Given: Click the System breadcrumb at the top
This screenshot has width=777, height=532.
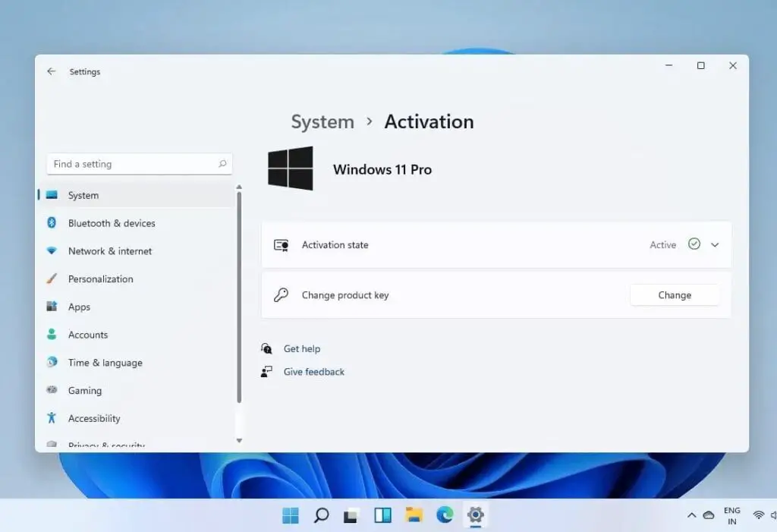Looking at the screenshot, I should (322, 121).
